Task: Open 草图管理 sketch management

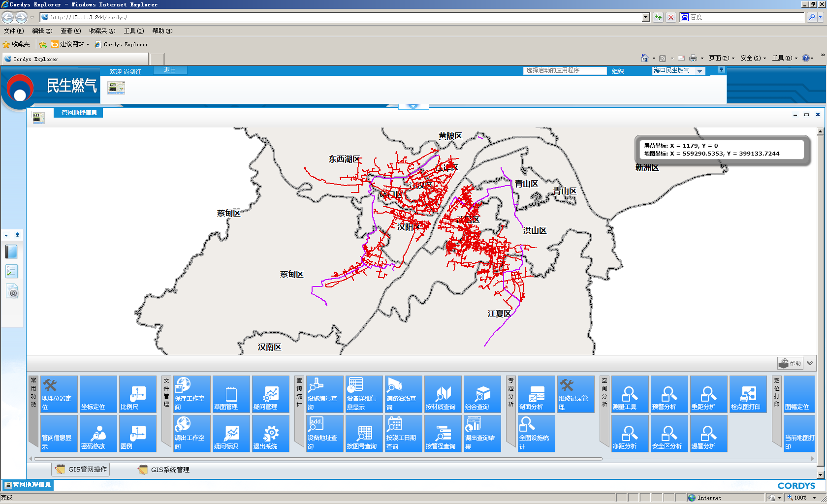Action: click(231, 394)
